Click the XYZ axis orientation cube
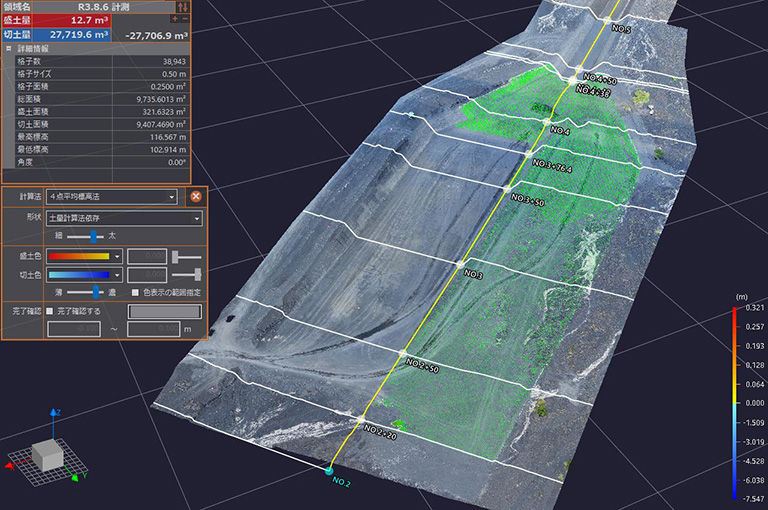This screenshot has width=768, height=510. tap(48, 456)
